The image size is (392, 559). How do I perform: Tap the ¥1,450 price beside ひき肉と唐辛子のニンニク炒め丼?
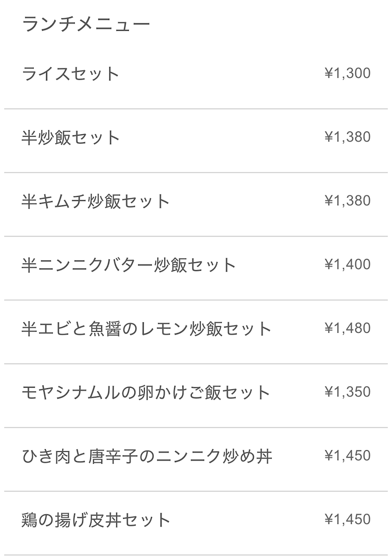tap(347, 455)
